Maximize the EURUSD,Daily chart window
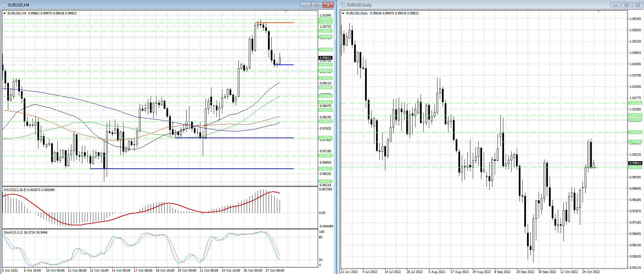The height and width of the screenshot is (274, 644). 627,5
